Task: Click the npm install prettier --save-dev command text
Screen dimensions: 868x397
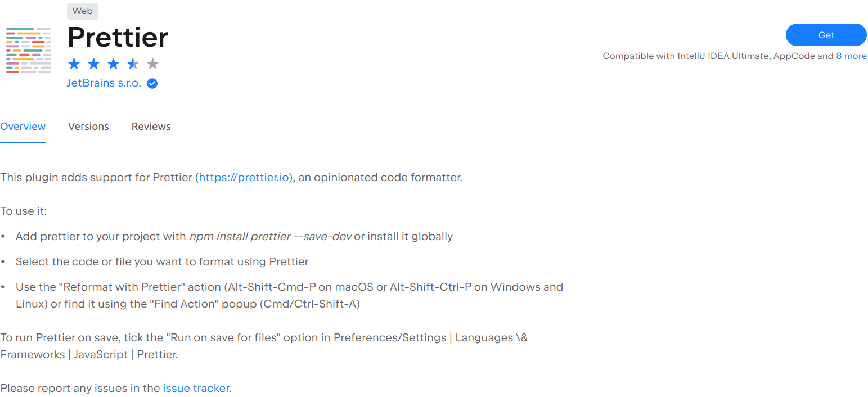Action: click(270, 237)
